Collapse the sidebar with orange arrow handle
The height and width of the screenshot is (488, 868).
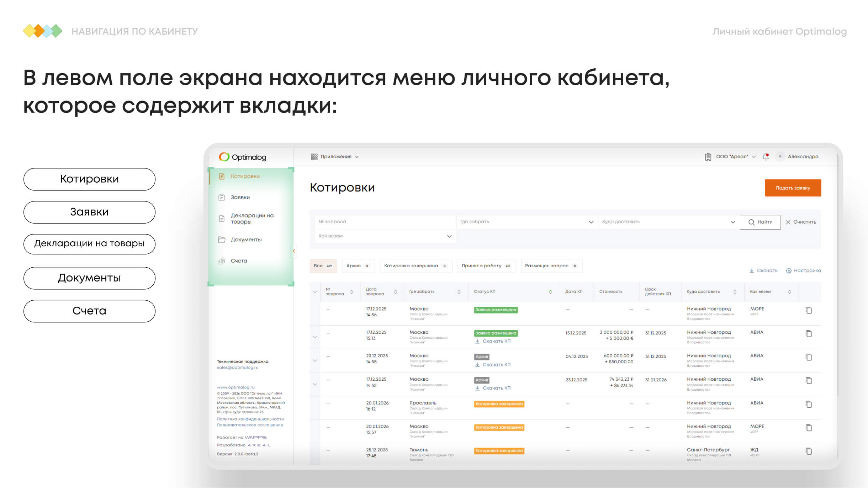(294, 251)
